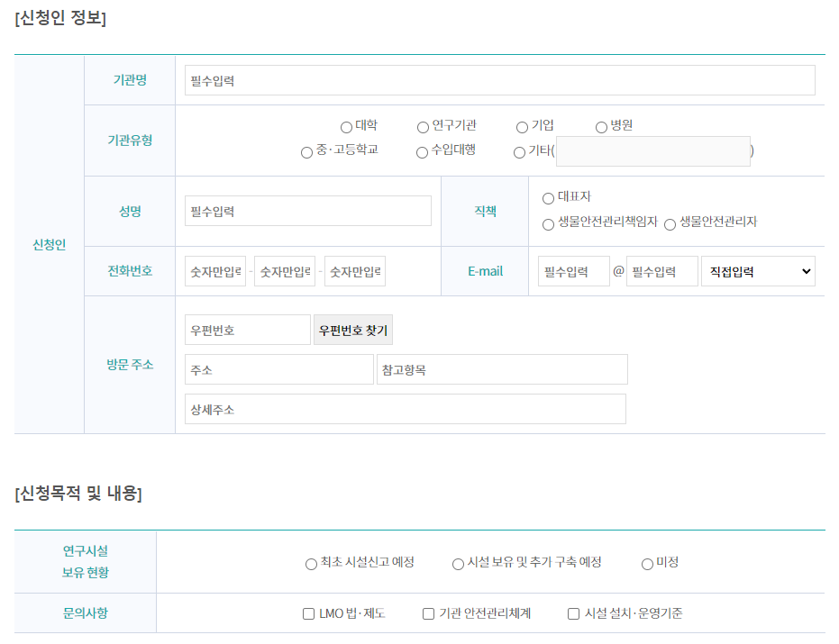Choose 생물안전관리자 position radio
The image size is (839, 644).
(670, 224)
